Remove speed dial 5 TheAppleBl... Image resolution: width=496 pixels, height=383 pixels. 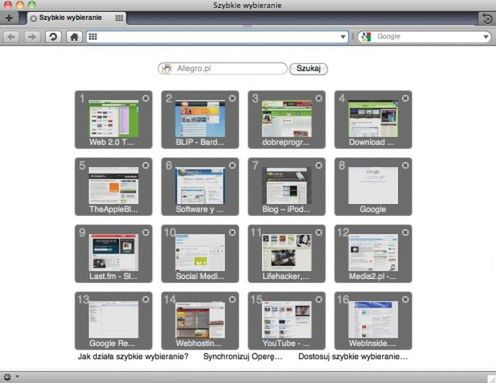pyautogui.click(x=146, y=165)
